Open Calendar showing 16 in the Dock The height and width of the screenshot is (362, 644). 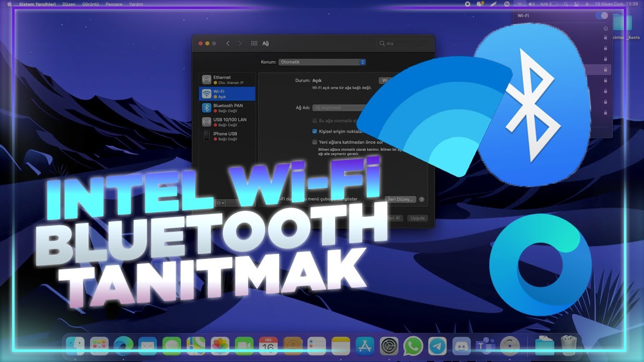268,346
